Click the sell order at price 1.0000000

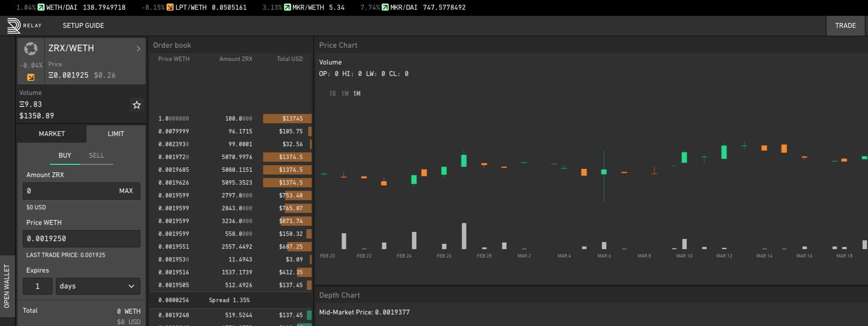click(x=231, y=118)
